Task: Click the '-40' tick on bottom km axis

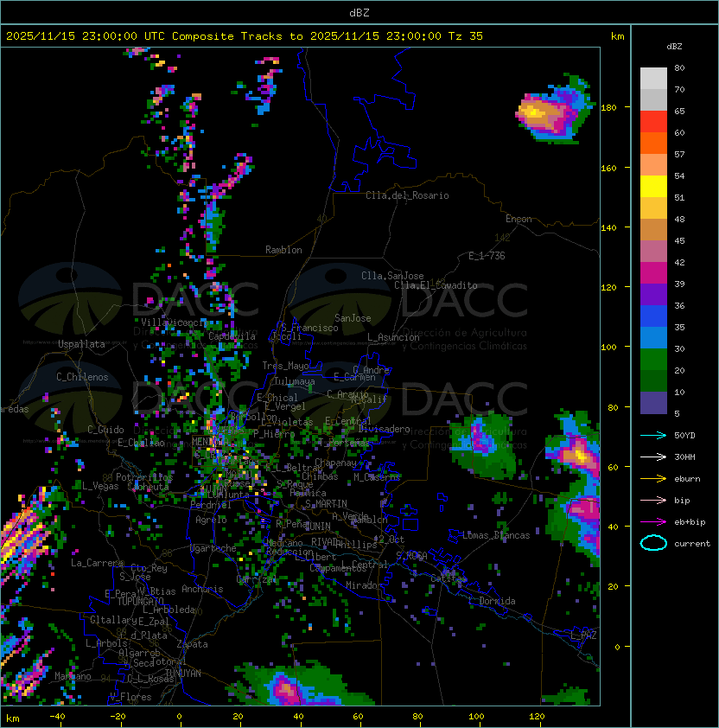Action: click(57, 717)
